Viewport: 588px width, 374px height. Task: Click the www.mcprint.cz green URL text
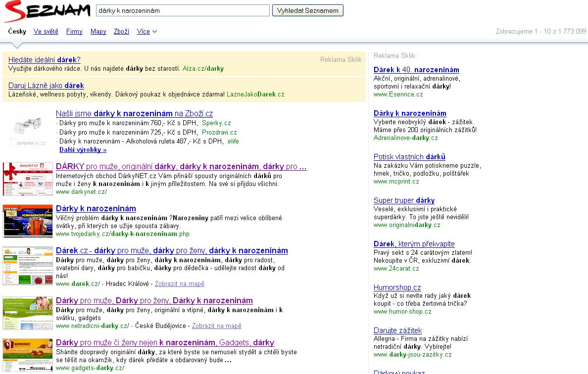(x=396, y=182)
